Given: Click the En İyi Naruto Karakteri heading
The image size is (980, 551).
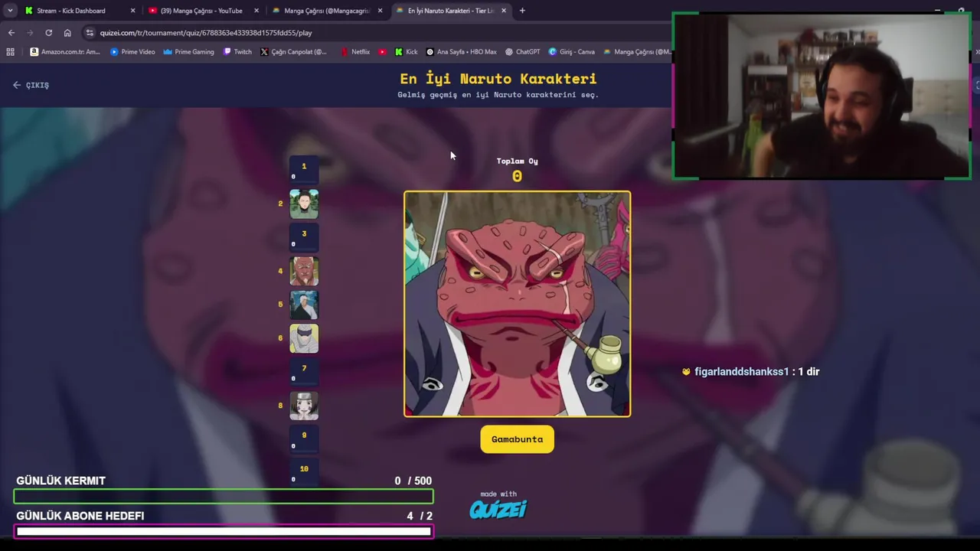Looking at the screenshot, I should pos(498,79).
